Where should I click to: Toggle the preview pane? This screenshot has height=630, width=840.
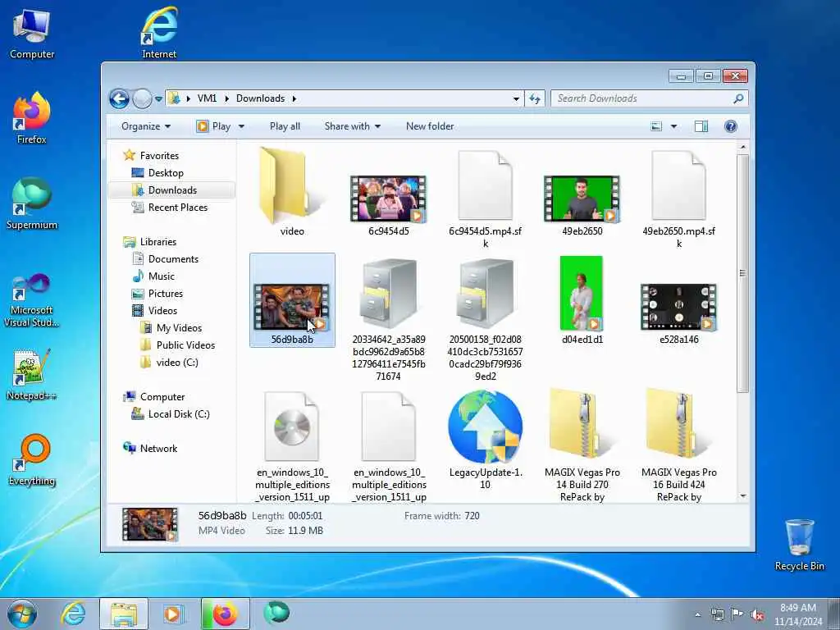pos(701,126)
